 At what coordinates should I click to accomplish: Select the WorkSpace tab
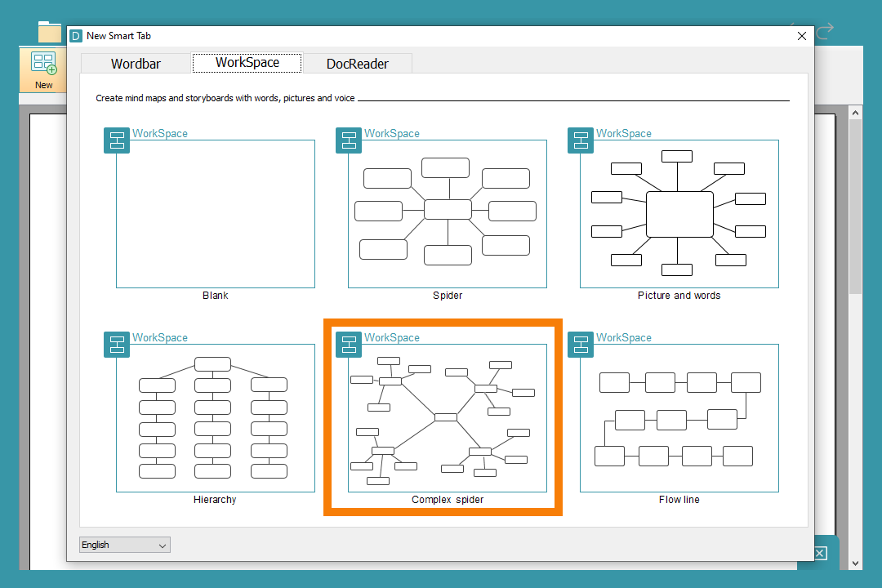tap(247, 63)
